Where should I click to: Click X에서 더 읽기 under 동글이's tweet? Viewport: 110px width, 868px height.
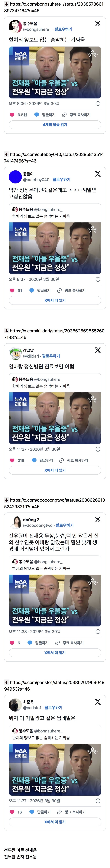point(55,300)
